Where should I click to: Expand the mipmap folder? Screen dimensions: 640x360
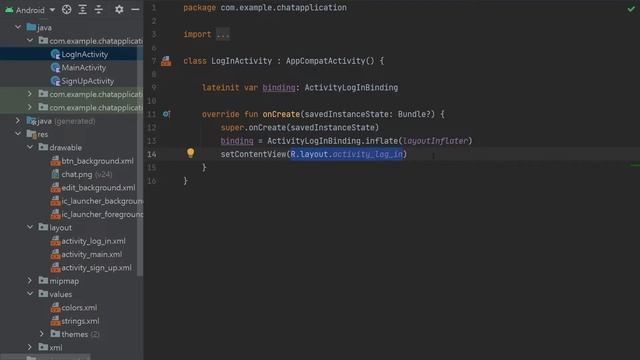[x=30, y=281]
